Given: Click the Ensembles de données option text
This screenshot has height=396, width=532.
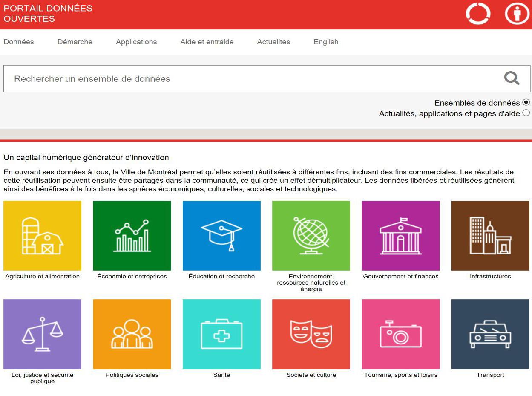Looking at the screenshot, I should [x=477, y=103].
